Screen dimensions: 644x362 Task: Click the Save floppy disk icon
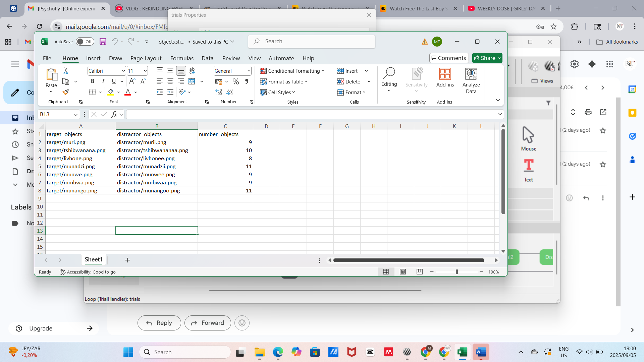click(x=103, y=42)
